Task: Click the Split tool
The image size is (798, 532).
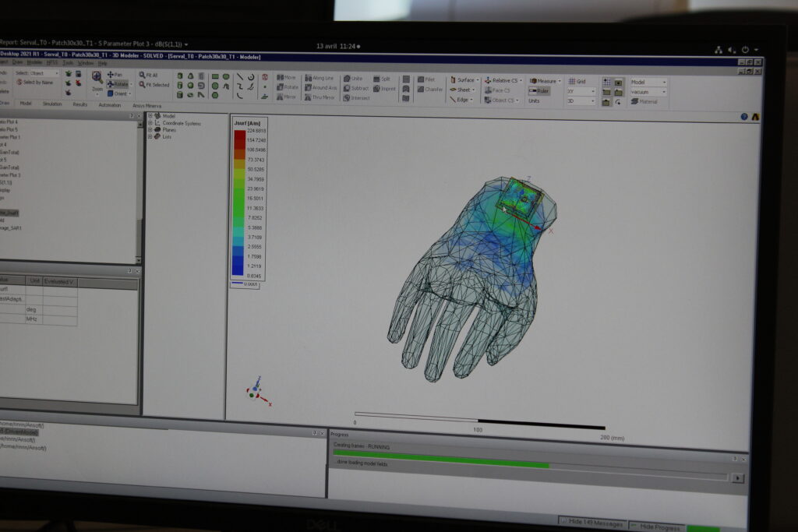Action: coord(382,79)
